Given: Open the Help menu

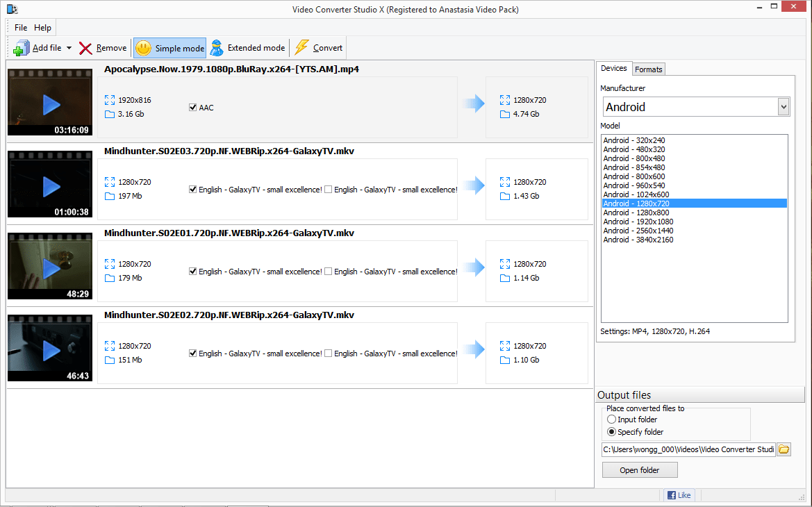Looking at the screenshot, I should click(42, 27).
